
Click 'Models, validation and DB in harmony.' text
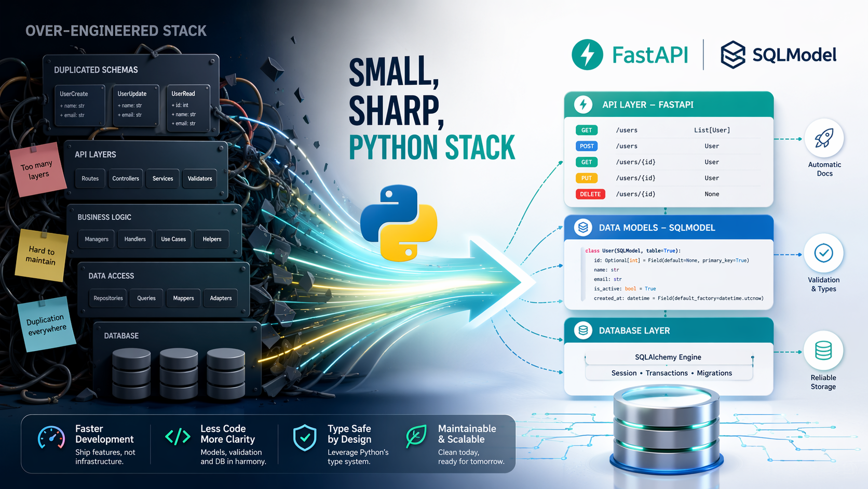coord(234,457)
